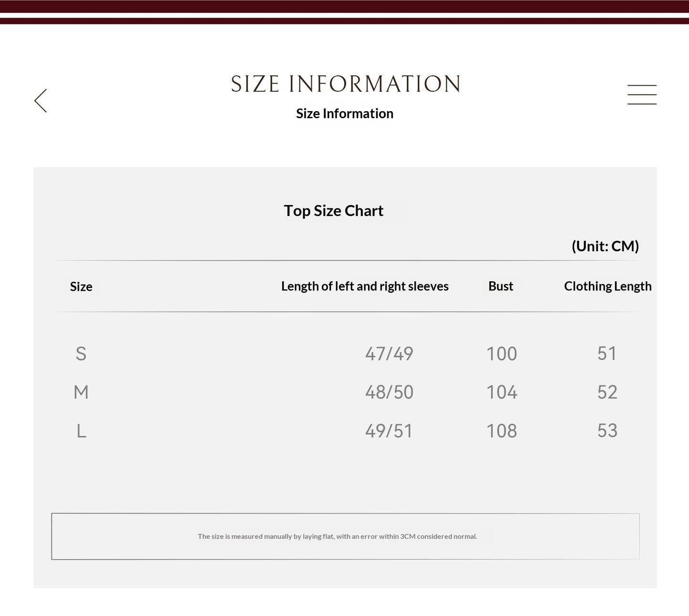Select the M size row label
Image resolution: width=689 pixels, height=616 pixels.
click(x=81, y=392)
